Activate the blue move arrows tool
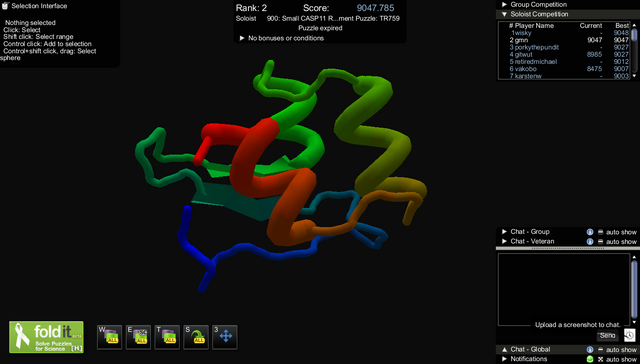The image size is (640, 364). click(225, 337)
